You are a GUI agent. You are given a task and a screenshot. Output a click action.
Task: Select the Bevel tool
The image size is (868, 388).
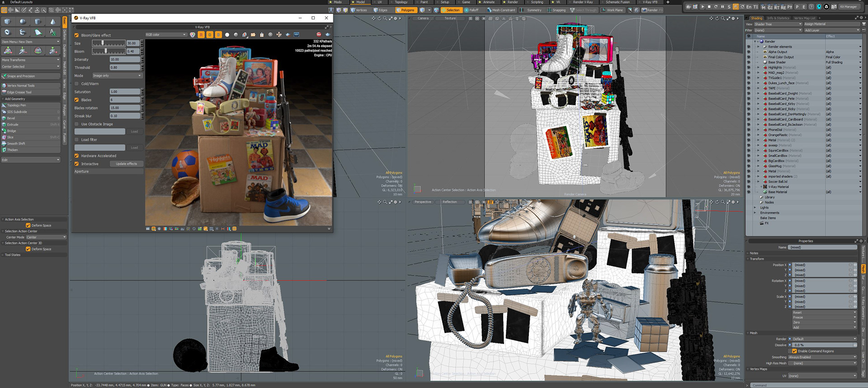click(31, 118)
